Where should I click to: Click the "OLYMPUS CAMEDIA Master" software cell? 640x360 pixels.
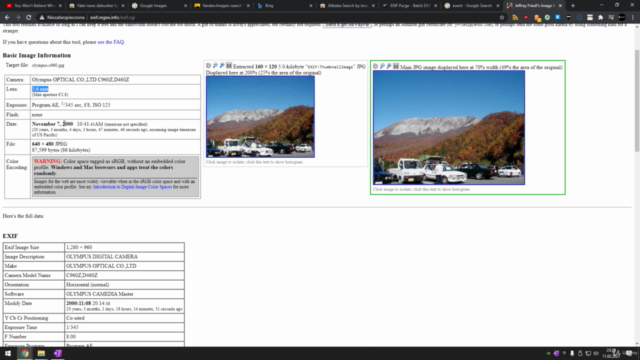click(124, 294)
